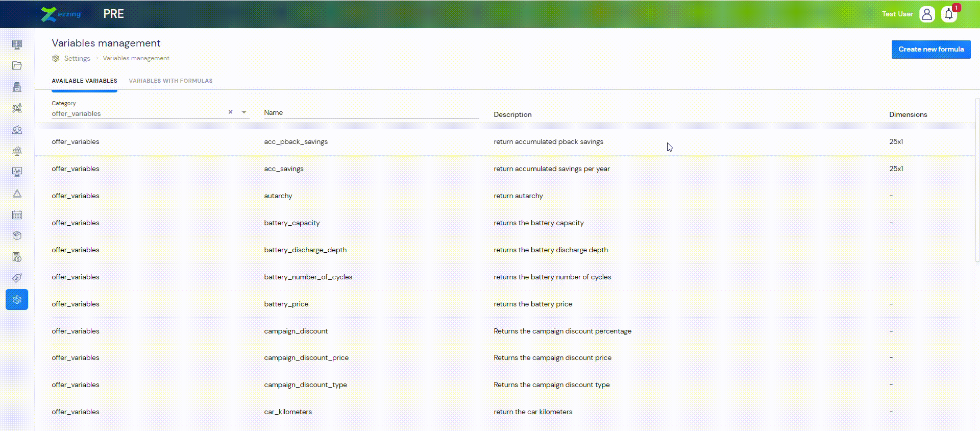Image resolution: width=980 pixels, height=431 pixels.
Task: Click the Variables management page title
Action: tap(106, 43)
